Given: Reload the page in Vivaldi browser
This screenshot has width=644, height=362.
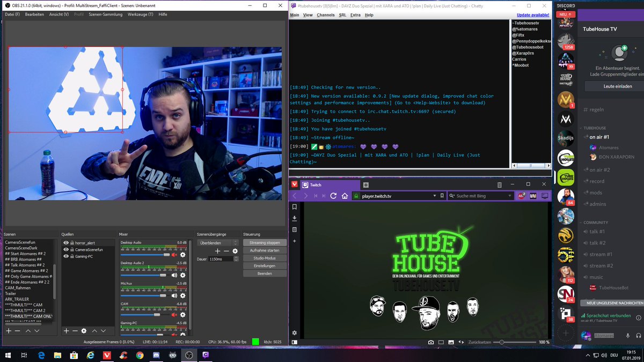Looking at the screenshot, I should [333, 196].
